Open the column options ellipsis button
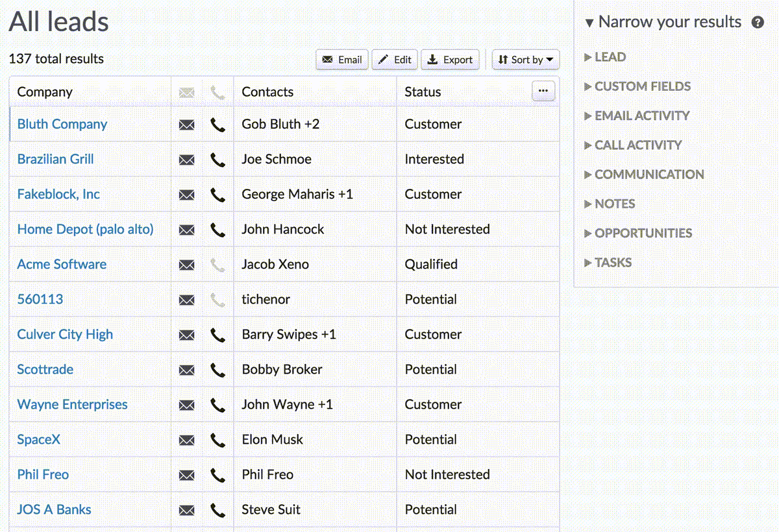779x532 pixels. [543, 91]
